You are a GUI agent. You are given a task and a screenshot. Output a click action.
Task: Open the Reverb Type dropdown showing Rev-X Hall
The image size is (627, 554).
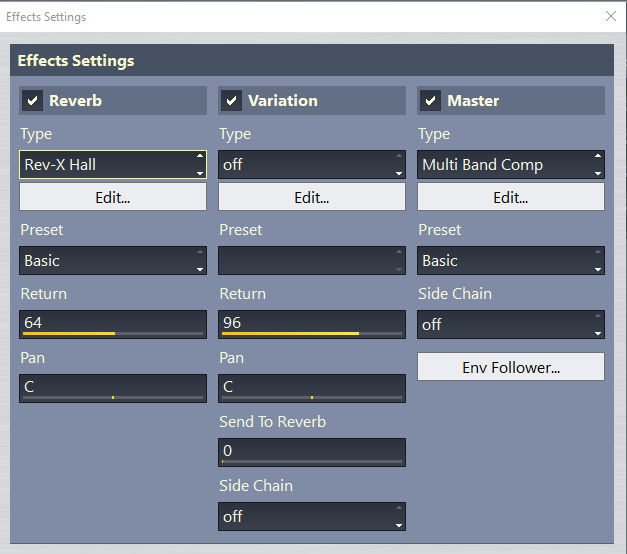pyautogui.click(x=113, y=164)
